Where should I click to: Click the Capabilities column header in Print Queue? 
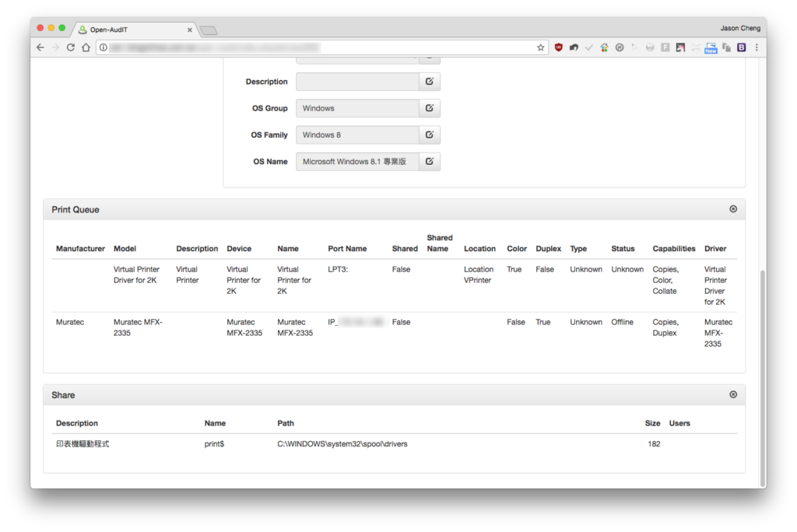[673, 248]
